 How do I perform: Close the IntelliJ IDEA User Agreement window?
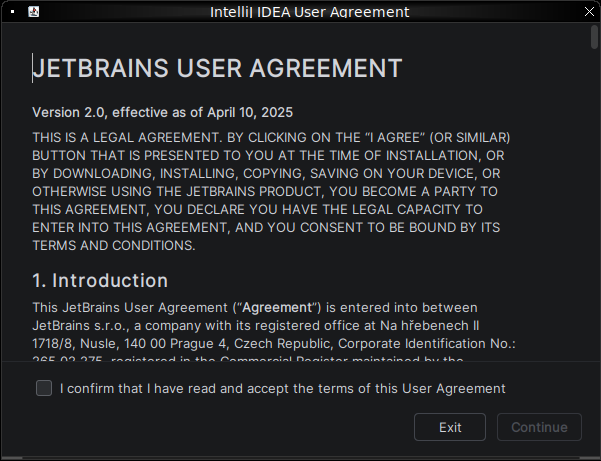point(589,11)
